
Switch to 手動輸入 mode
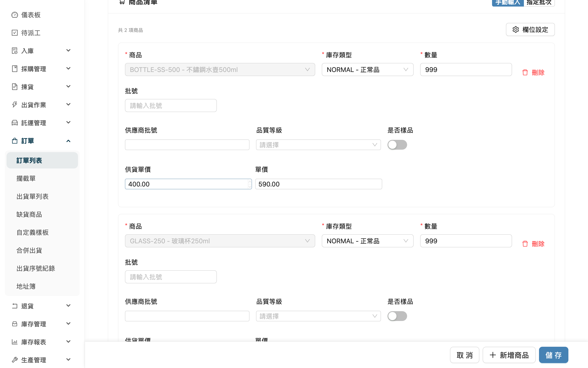click(x=508, y=3)
